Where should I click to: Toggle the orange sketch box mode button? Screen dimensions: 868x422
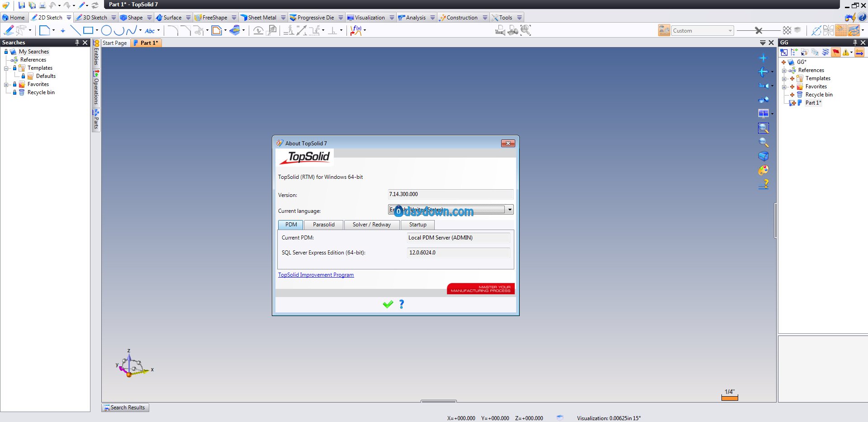pyautogui.click(x=854, y=30)
